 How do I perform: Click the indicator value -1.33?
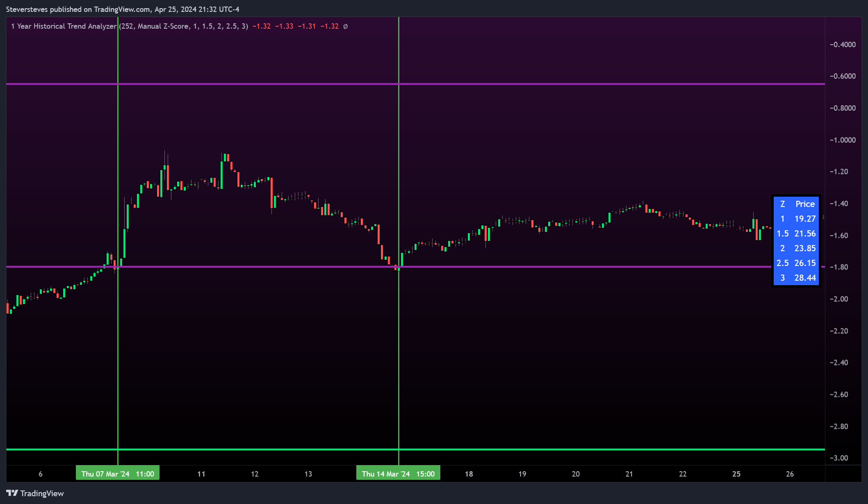284,26
